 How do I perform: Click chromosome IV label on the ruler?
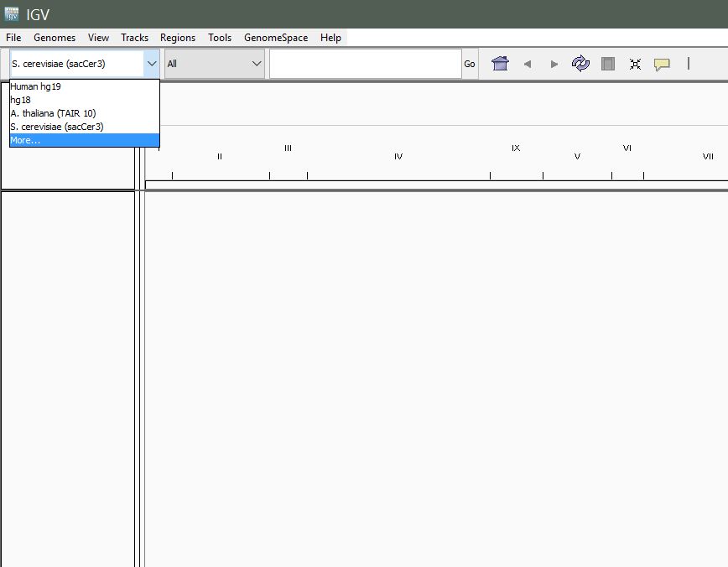[x=398, y=157]
